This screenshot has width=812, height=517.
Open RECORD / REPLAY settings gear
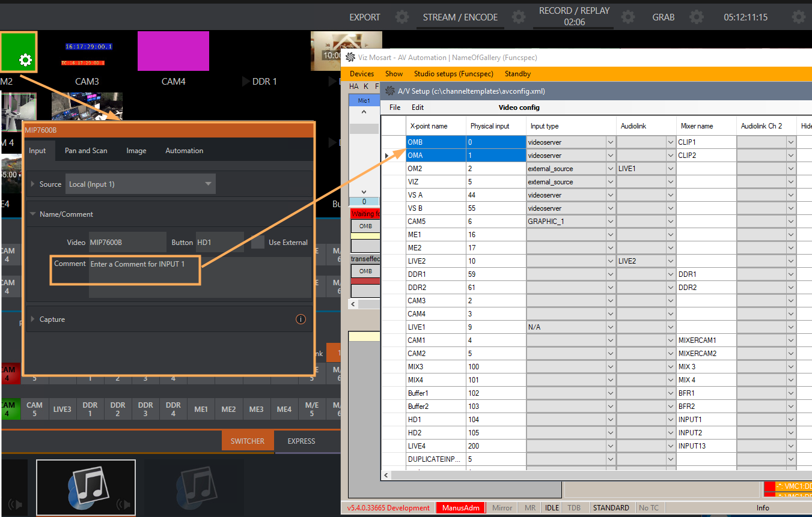point(628,17)
